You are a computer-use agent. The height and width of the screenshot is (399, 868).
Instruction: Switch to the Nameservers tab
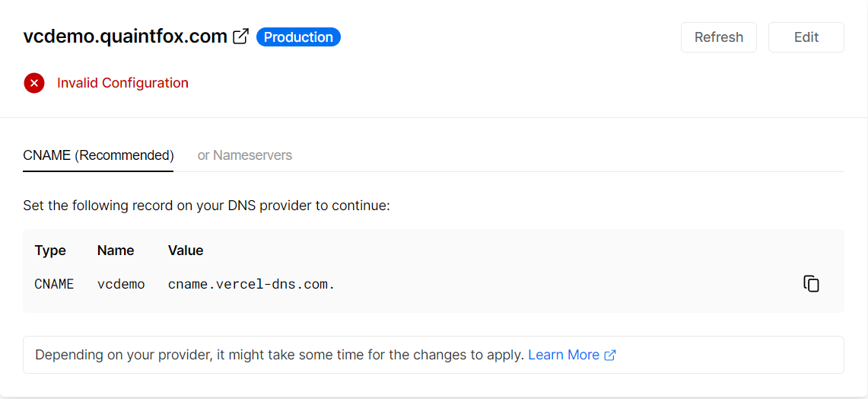click(244, 155)
